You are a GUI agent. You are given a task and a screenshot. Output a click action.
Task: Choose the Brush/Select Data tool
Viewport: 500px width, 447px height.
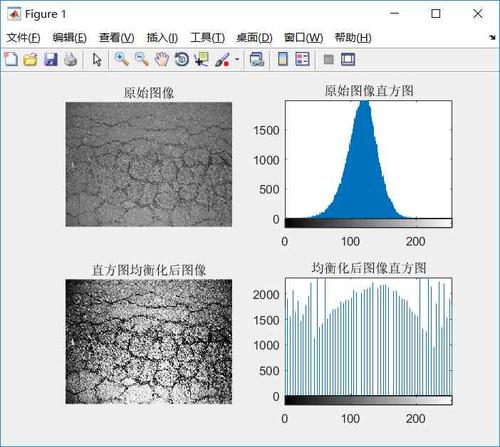click(222, 60)
